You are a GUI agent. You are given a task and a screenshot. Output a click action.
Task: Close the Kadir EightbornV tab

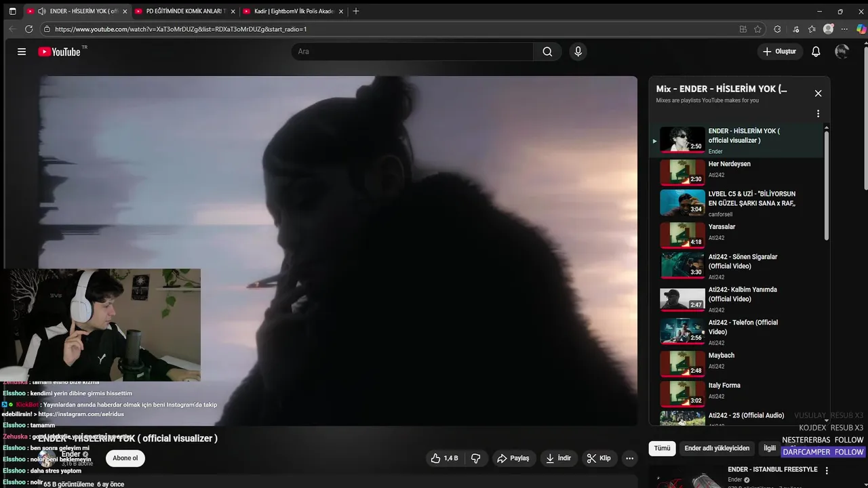point(340,11)
